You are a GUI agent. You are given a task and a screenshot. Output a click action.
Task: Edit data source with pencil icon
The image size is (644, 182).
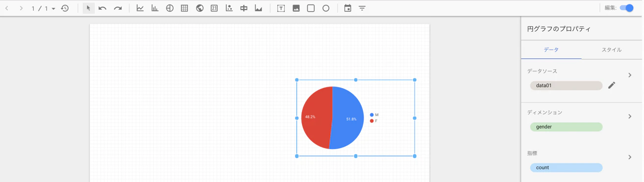[x=612, y=85]
